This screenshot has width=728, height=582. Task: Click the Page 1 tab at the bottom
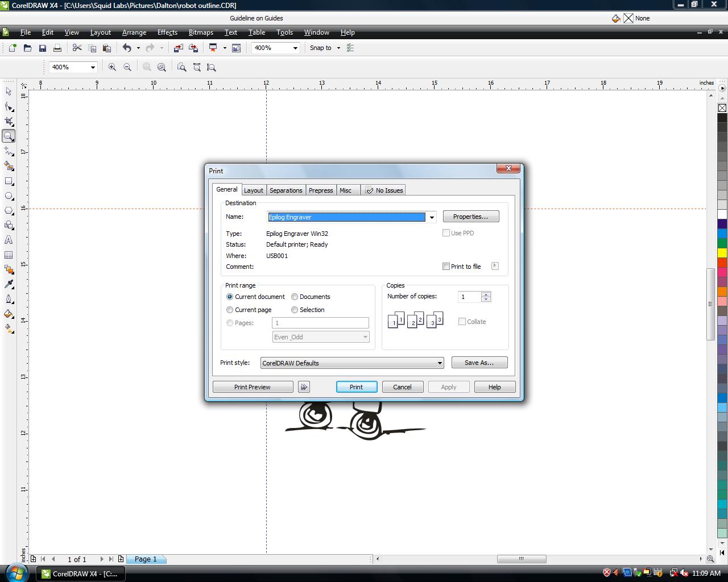146,559
